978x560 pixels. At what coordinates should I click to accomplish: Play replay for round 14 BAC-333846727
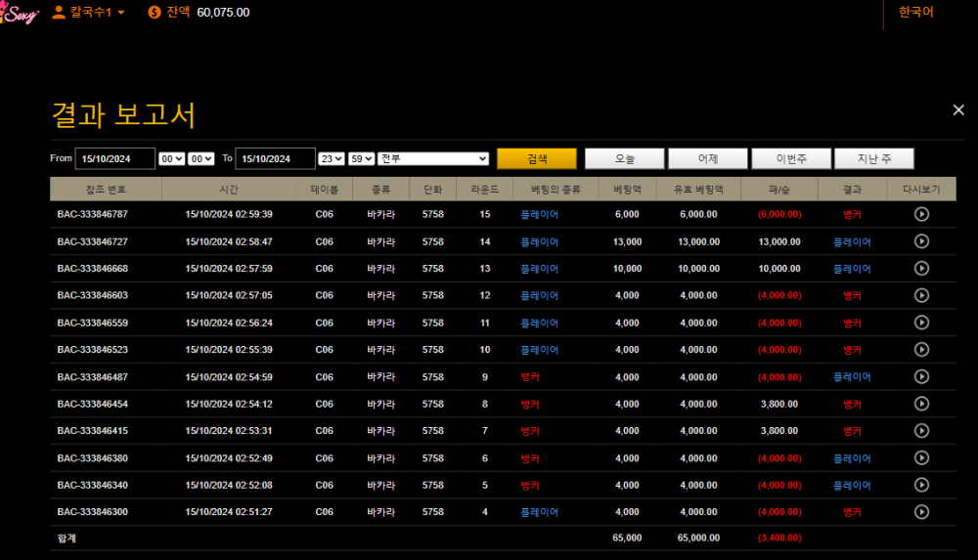(921, 241)
